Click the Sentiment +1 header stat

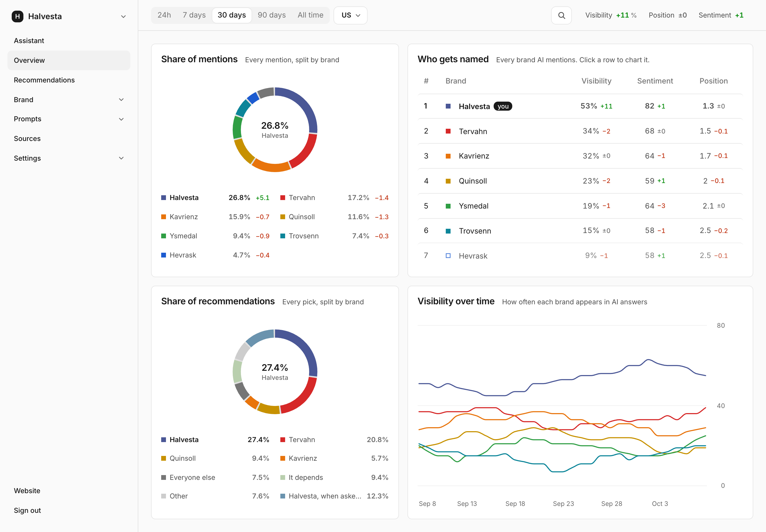click(721, 15)
